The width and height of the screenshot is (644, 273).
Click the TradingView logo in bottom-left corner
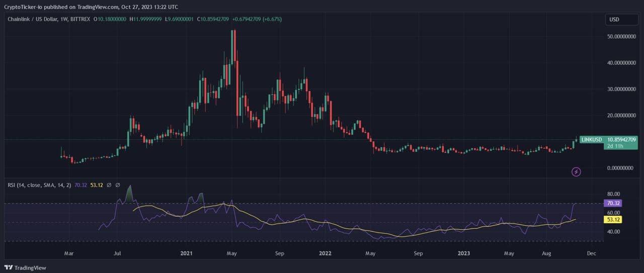25,267
